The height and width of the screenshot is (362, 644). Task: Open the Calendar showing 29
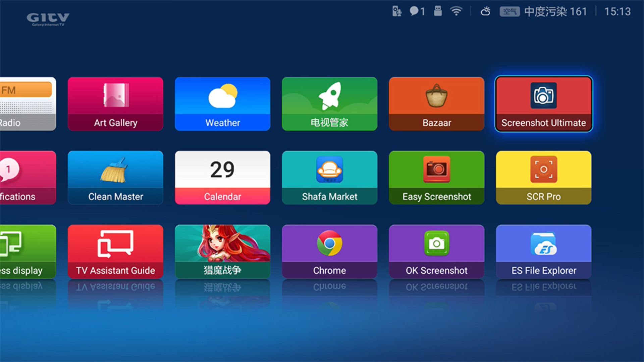[x=222, y=177]
